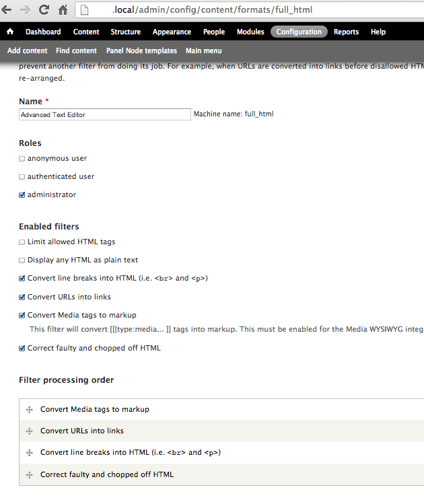
Task: Click drag handle for Convert Media tags row
Action: click(x=30, y=409)
